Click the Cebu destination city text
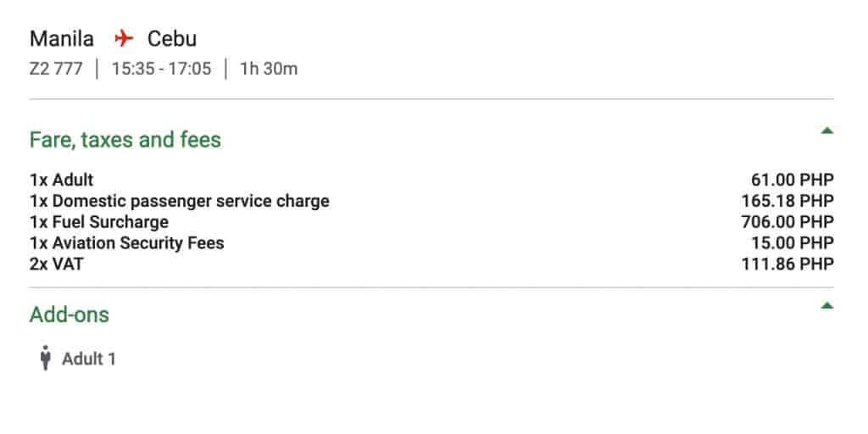Screen dimensions: 868x434 (x=171, y=39)
